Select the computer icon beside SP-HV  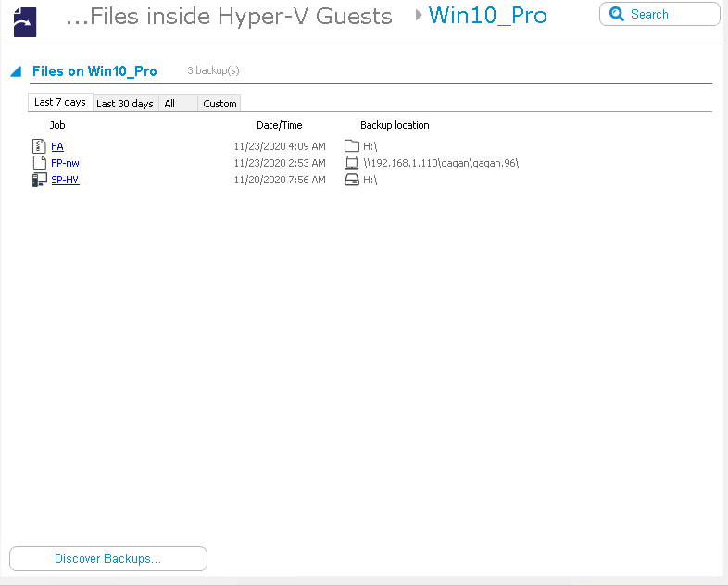39,180
